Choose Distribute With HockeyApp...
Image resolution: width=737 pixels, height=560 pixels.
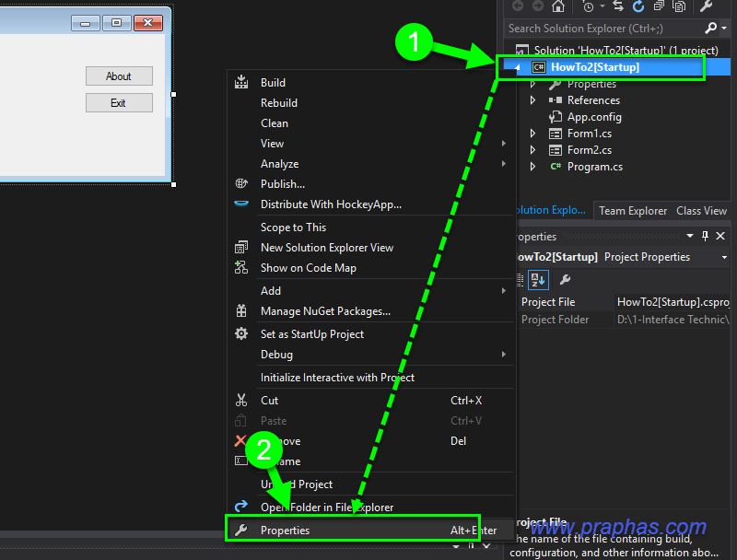tap(371, 204)
